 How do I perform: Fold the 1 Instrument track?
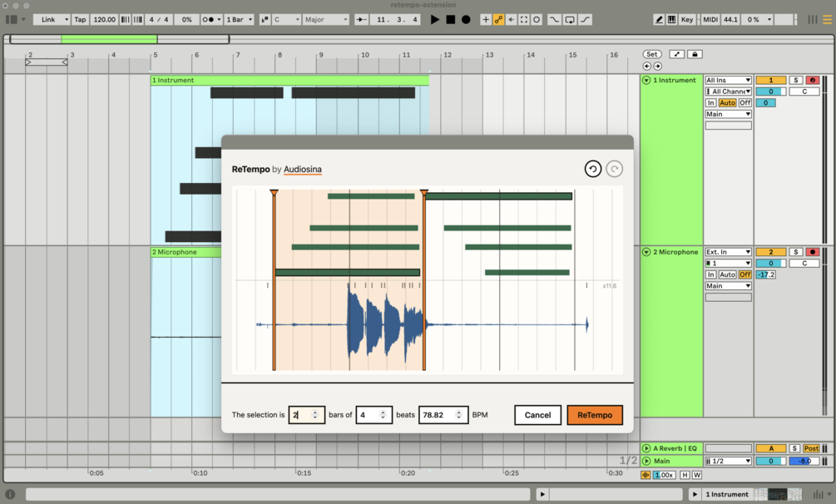[646, 80]
